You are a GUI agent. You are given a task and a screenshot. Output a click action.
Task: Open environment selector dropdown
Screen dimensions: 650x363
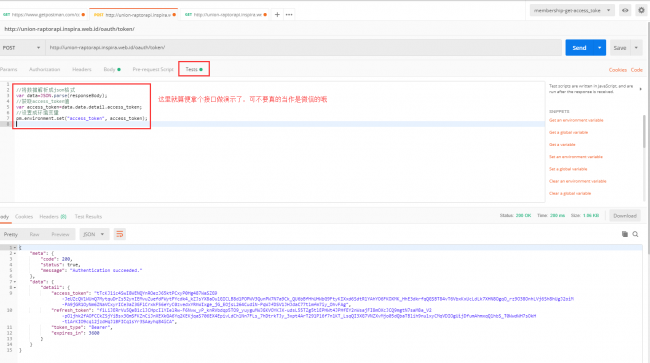(x=572, y=10)
